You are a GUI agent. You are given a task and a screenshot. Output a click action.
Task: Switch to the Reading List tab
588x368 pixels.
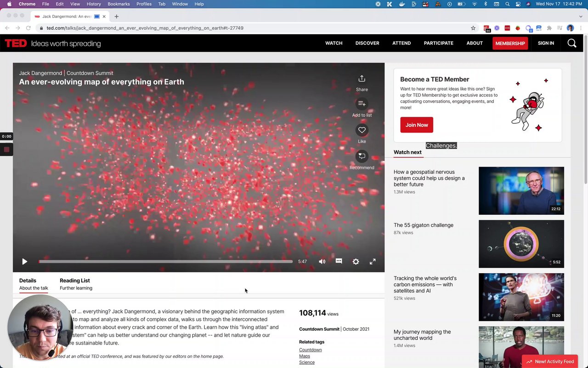pyautogui.click(x=76, y=284)
